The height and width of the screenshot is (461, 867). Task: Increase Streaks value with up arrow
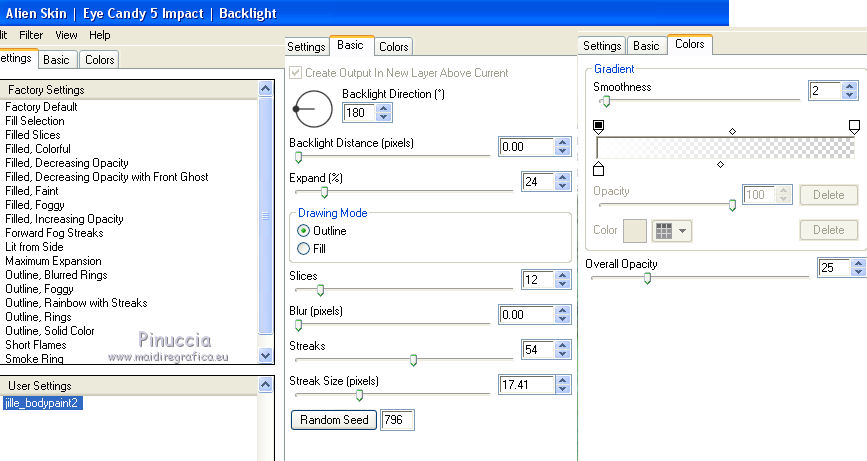[x=563, y=345]
